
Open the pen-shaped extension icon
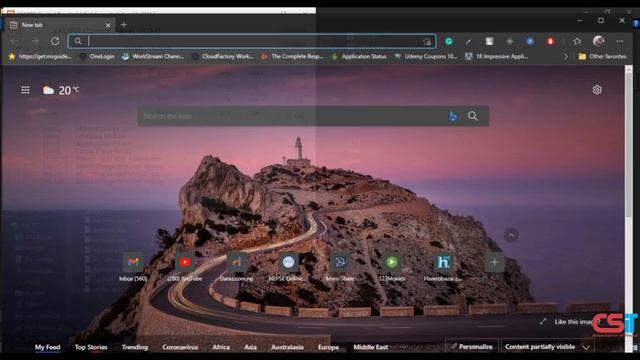pos(469,41)
